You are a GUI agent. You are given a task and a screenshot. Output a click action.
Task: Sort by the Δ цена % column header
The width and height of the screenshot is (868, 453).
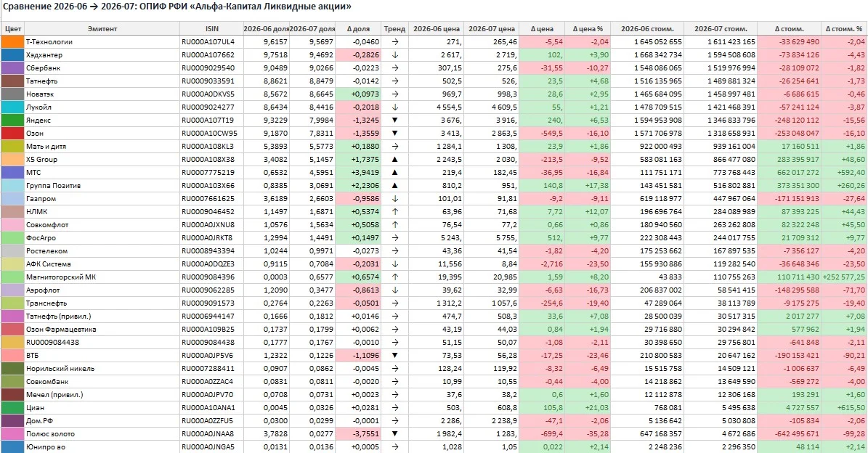[588, 29]
